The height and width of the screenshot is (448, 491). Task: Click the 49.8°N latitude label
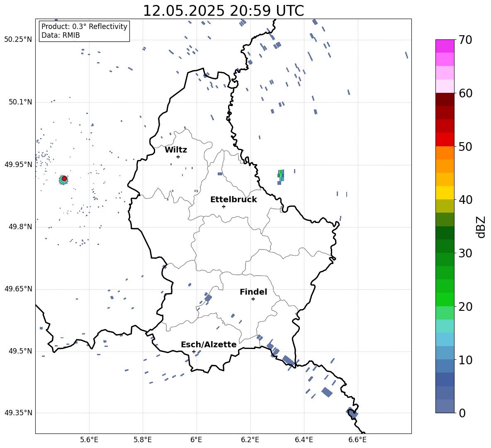(19, 227)
